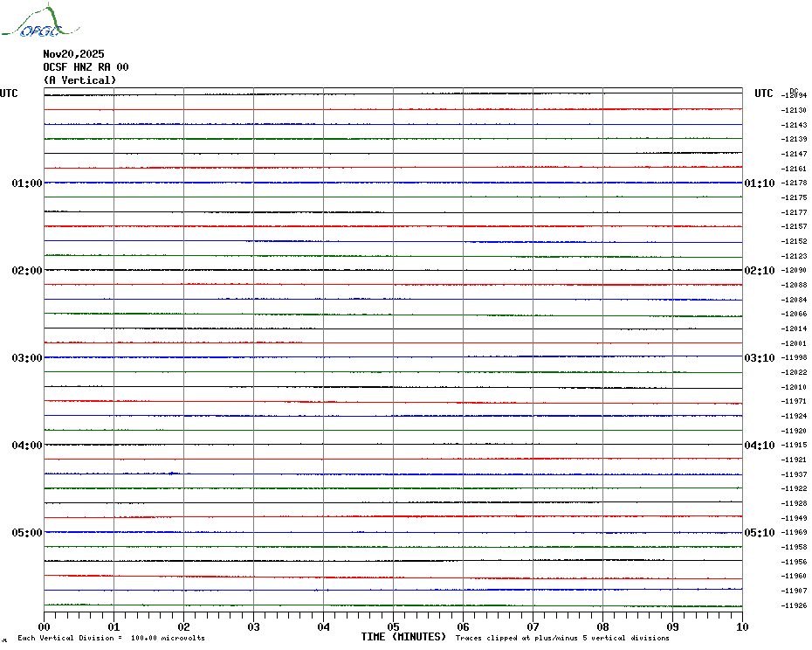Click the 01:10 time label on right
The height and width of the screenshot is (650, 812).
pyautogui.click(x=759, y=183)
